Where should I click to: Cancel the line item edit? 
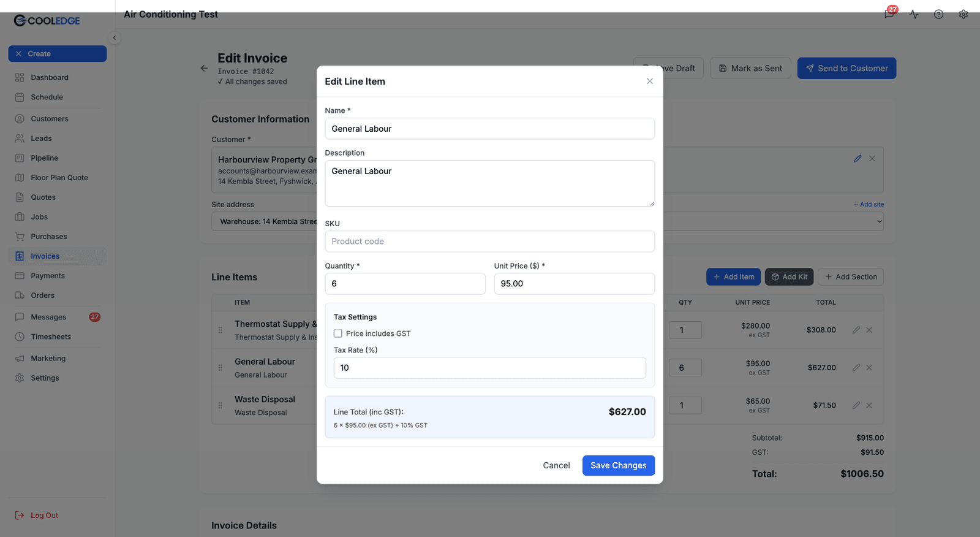point(556,465)
